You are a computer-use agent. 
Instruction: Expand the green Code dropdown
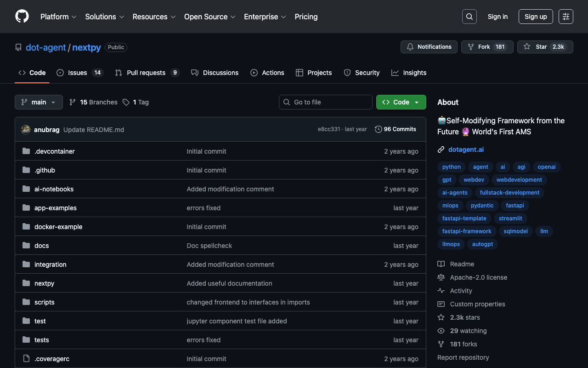[401, 102]
